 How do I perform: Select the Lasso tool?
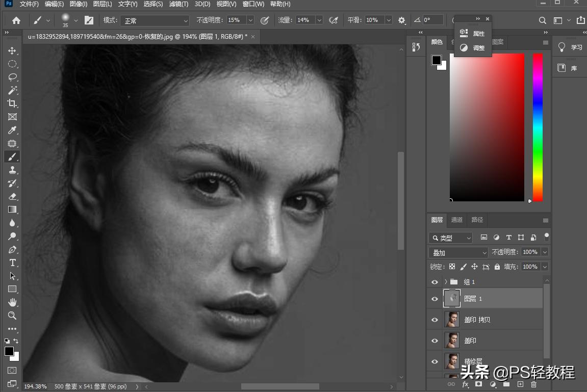[12, 77]
